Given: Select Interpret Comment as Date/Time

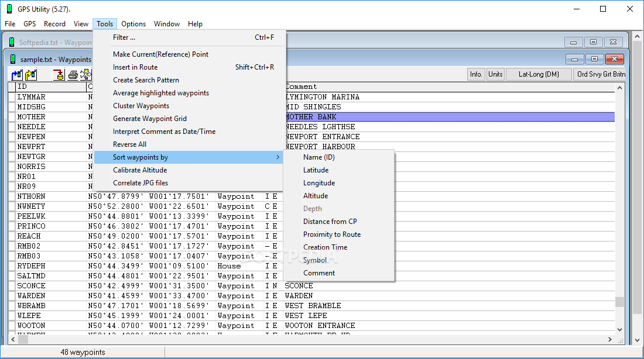Looking at the screenshot, I should click(189, 132).
